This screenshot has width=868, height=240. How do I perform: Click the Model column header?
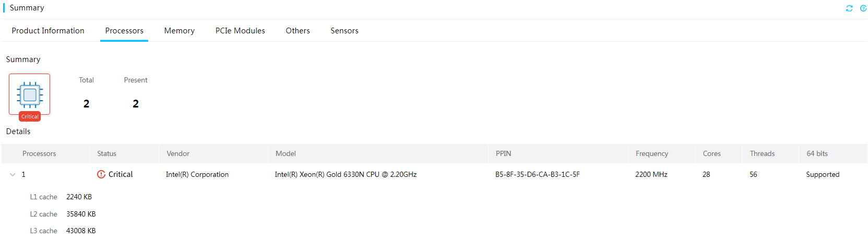[x=286, y=153]
